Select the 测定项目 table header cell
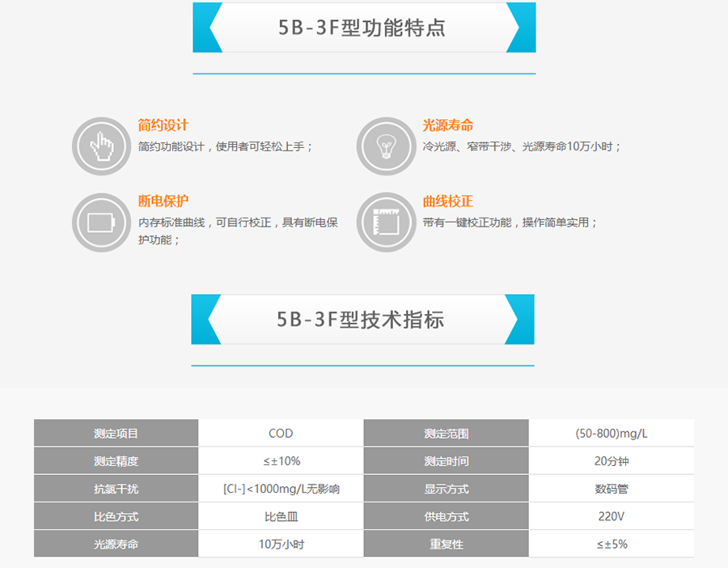 click(116, 434)
